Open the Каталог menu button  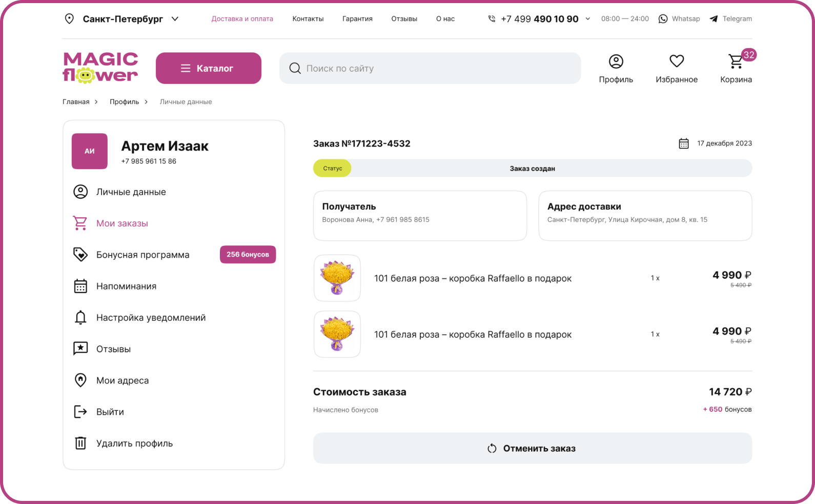point(208,68)
